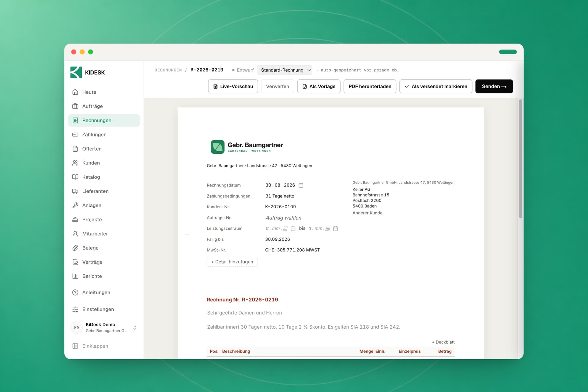
Task: Open the Heute home icon
Action: (75, 92)
